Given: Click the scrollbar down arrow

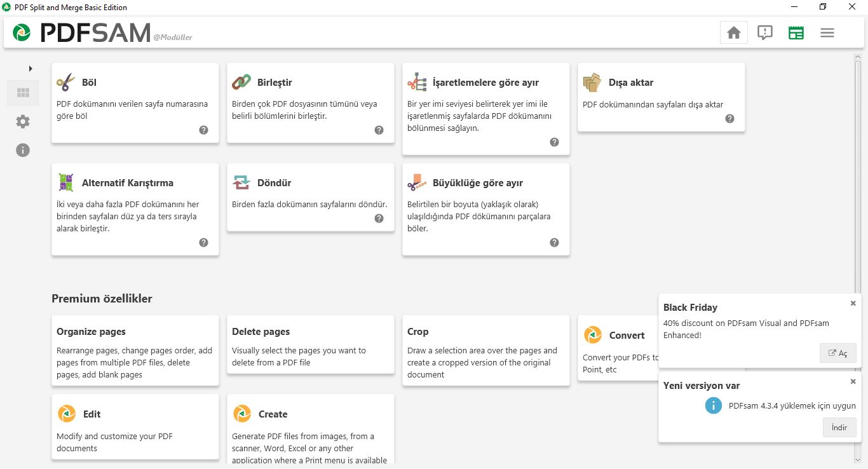Looking at the screenshot, I should tap(858, 460).
